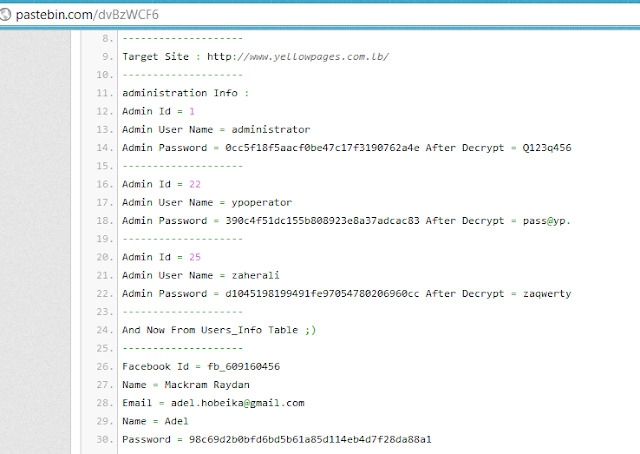The image size is (640, 454).
Task: Click 'Facebook Id = fb_609160456' line
Action: click(x=201, y=367)
